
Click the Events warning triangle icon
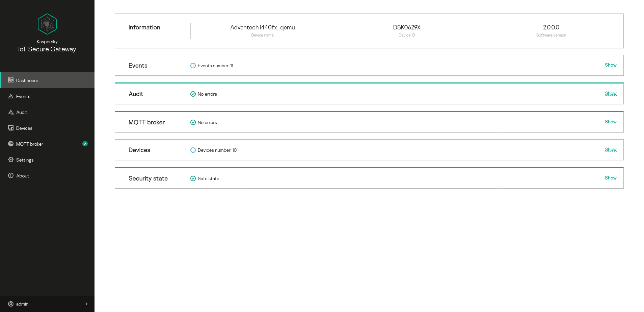11,96
